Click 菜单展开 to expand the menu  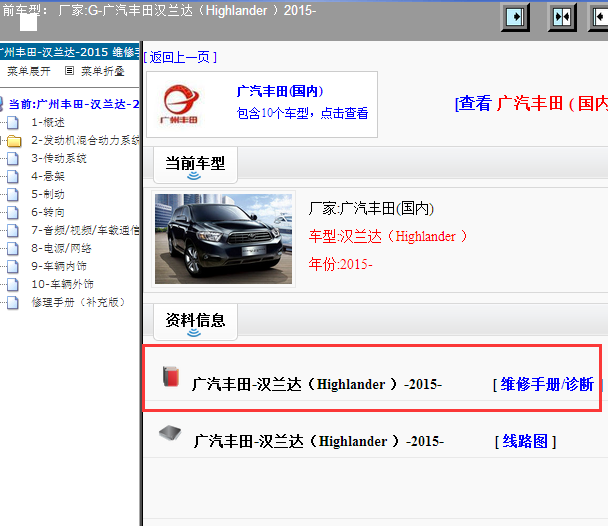pyautogui.click(x=29, y=71)
